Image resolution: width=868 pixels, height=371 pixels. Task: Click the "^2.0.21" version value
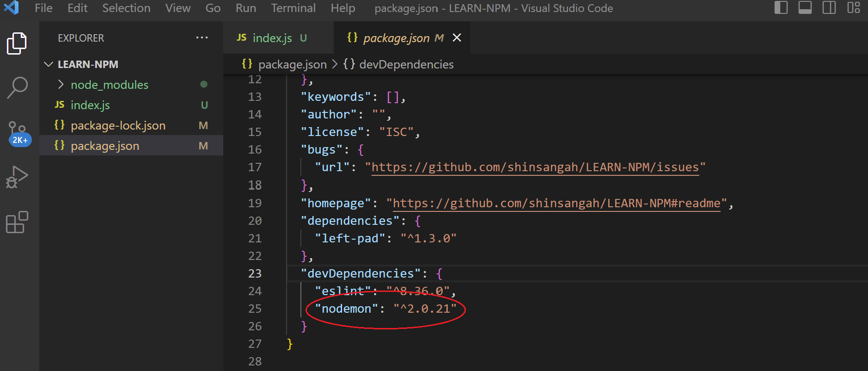[x=425, y=309]
